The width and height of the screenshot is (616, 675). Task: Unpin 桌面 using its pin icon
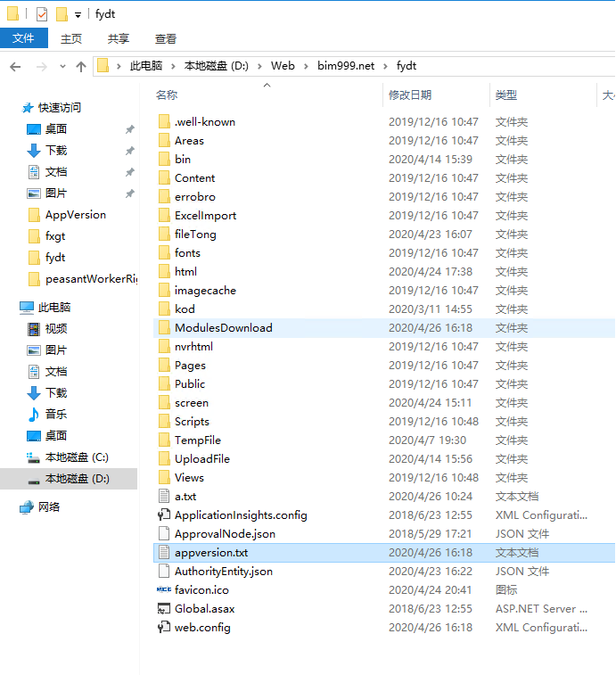[x=129, y=129]
